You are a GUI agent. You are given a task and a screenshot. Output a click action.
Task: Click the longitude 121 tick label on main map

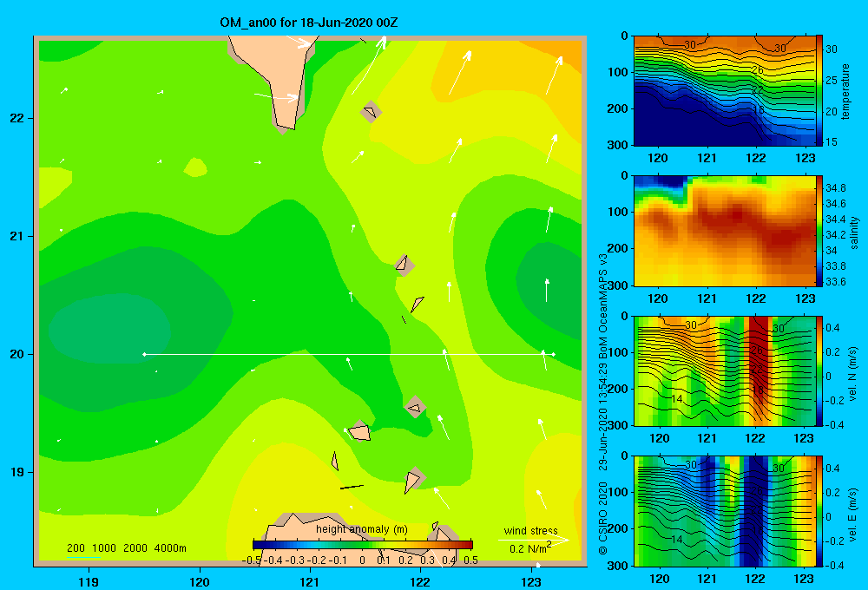pyautogui.click(x=310, y=581)
